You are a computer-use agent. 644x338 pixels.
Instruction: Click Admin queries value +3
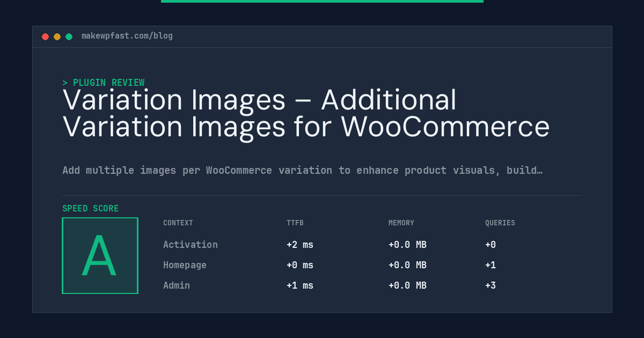click(491, 285)
